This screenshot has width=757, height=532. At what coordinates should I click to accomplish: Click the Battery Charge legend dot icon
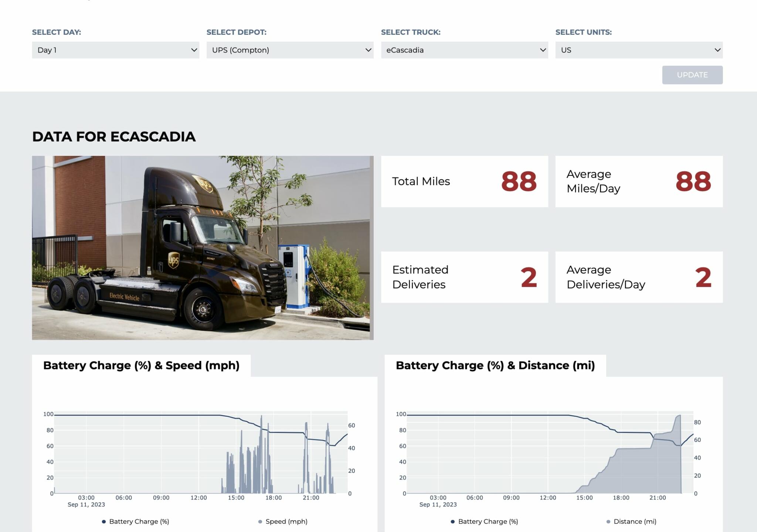(x=103, y=521)
